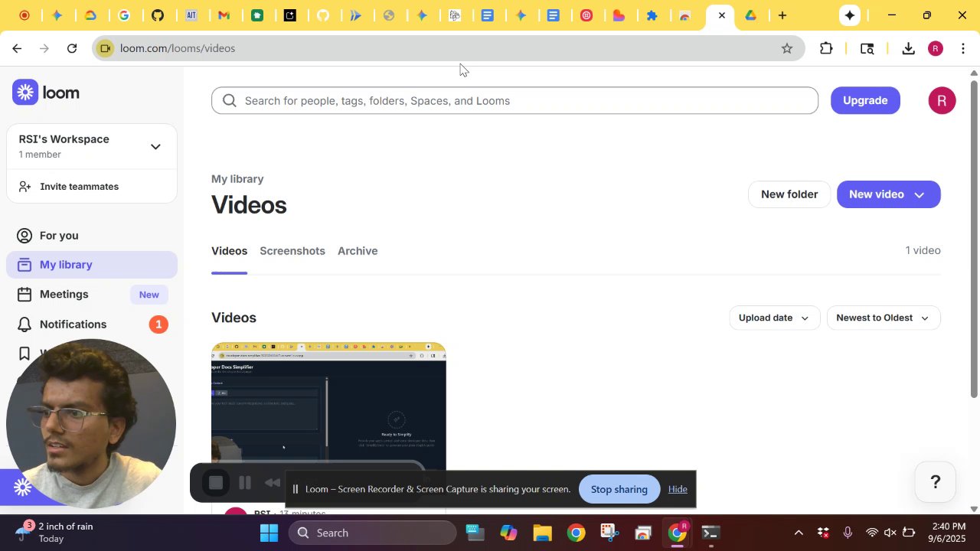Click the Meetings calendar icon
The height and width of the screenshot is (551, 980).
coord(24,295)
